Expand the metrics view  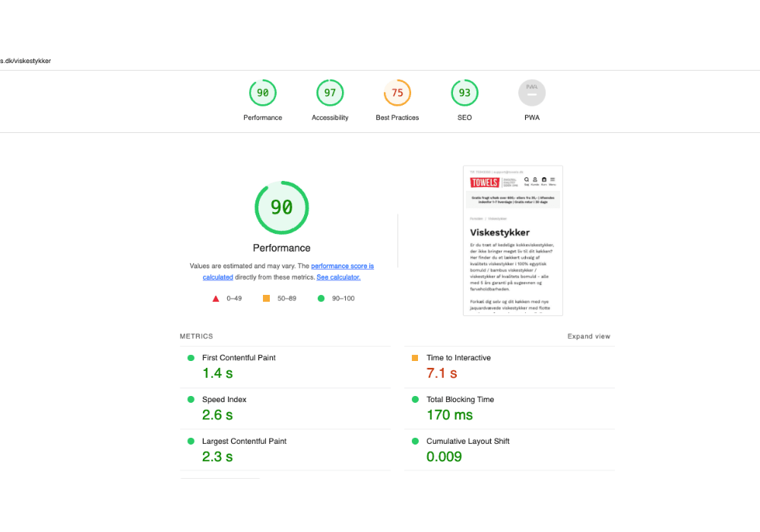[588, 337]
